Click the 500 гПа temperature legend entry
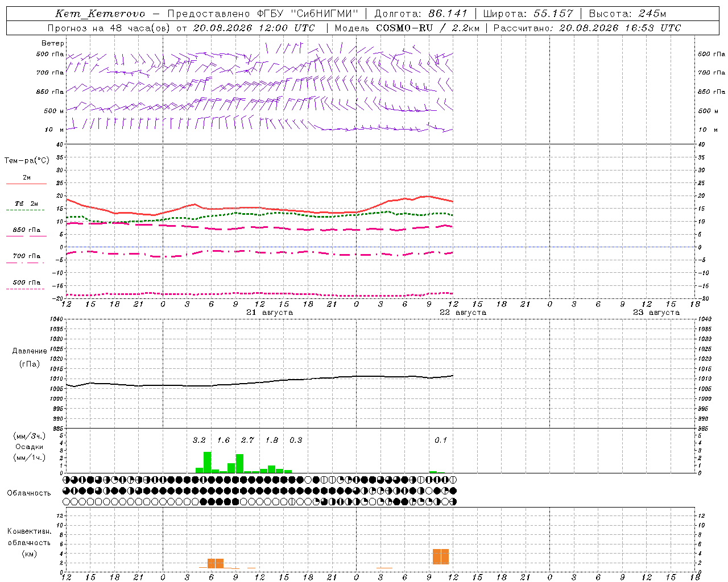The image size is (728, 582). 26,282
